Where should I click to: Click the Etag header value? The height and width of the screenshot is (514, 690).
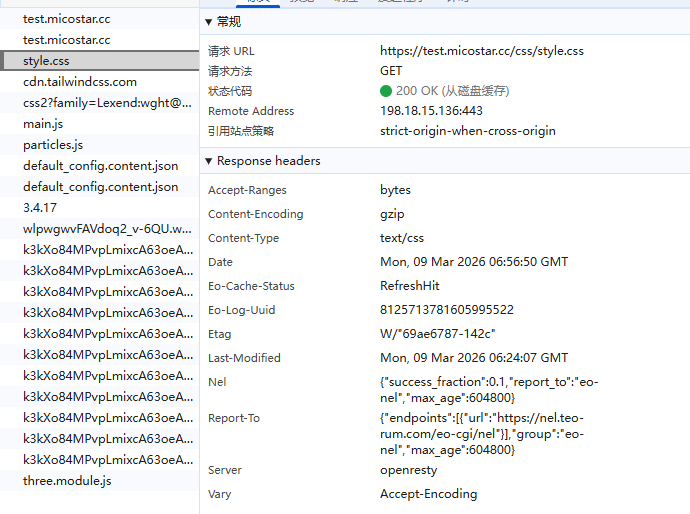click(437, 334)
